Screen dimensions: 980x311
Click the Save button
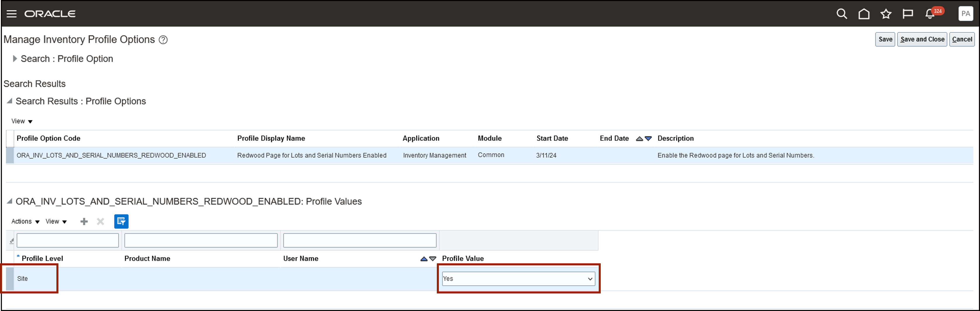tap(885, 39)
